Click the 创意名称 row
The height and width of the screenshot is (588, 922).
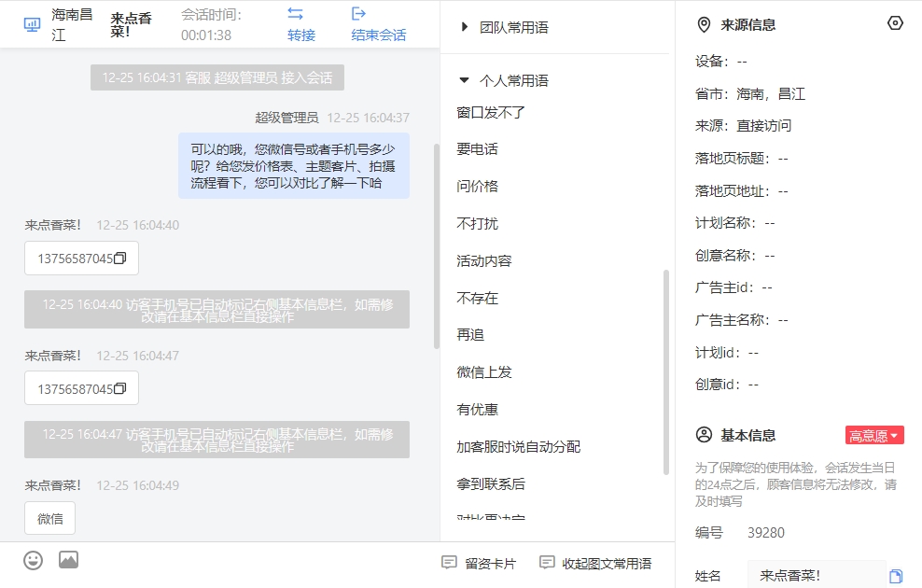click(735, 256)
